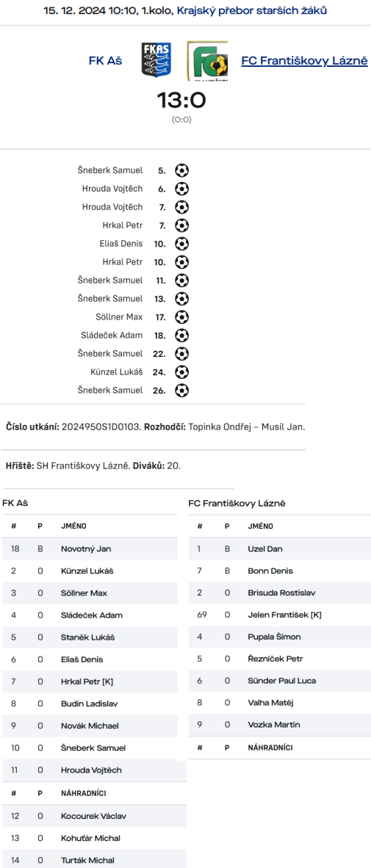
Task: Select Novotný Jan row in FK Aš lineup
Action: pos(89,549)
